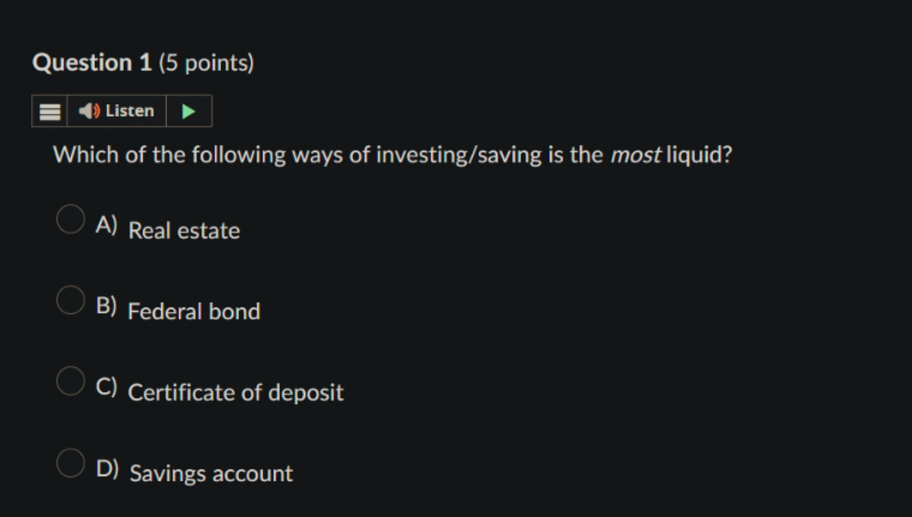Click the C) letter label
Image resolution: width=912 pixels, height=517 pixels.
tap(106, 387)
